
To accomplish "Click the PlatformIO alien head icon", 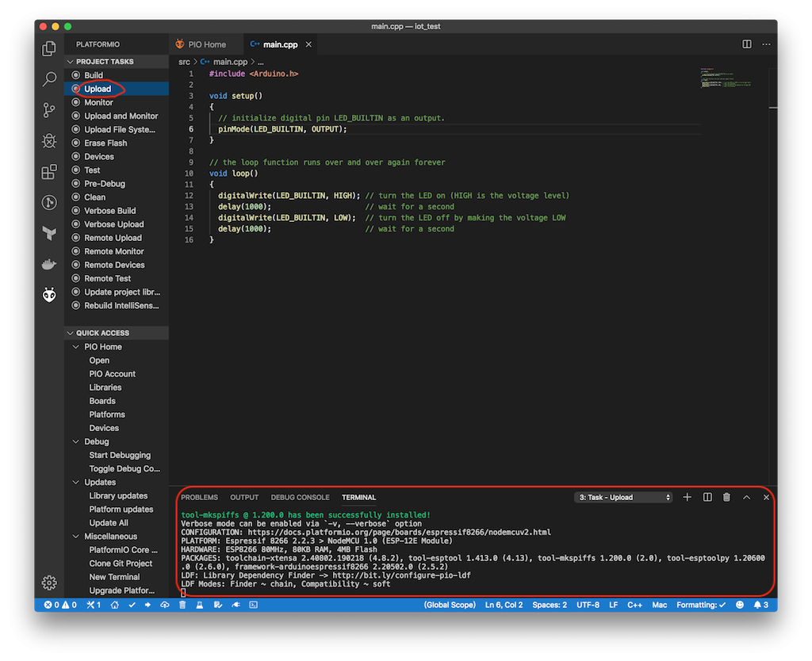I will (x=49, y=295).
